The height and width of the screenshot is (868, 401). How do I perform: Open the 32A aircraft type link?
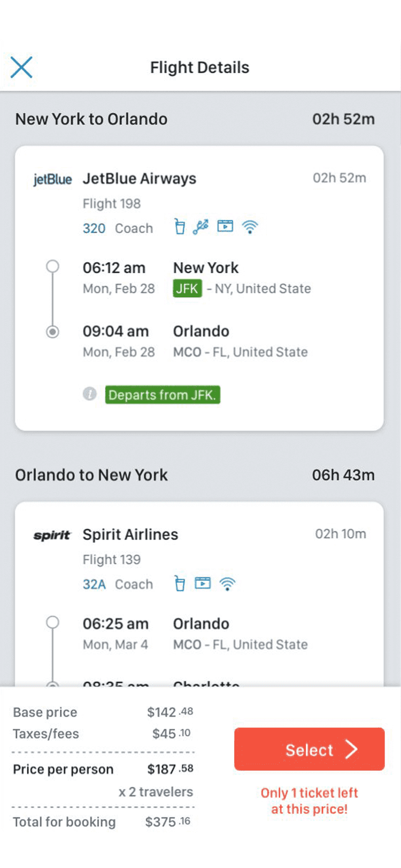(x=94, y=584)
